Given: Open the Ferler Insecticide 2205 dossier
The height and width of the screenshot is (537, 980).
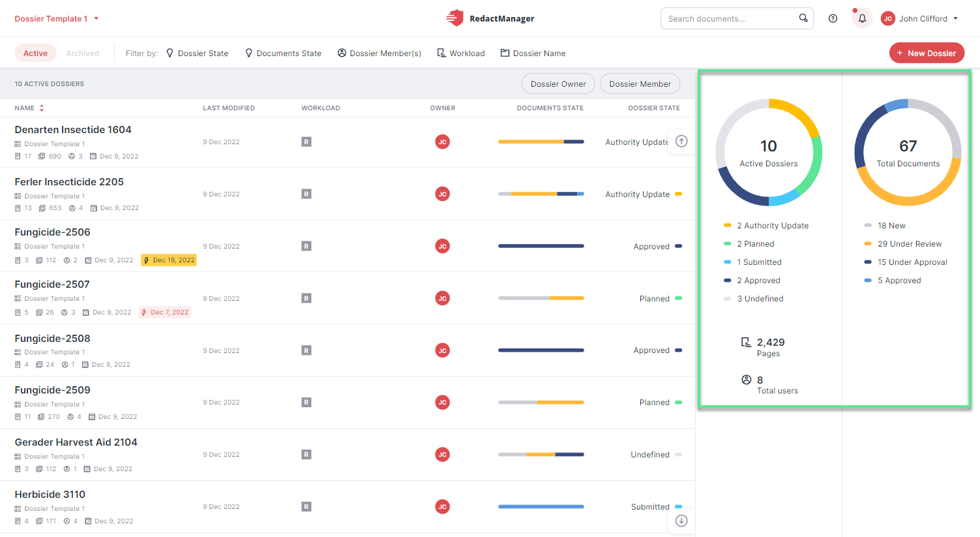Looking at the screenshot, I should pyautogui.click(x=69, y=181).
